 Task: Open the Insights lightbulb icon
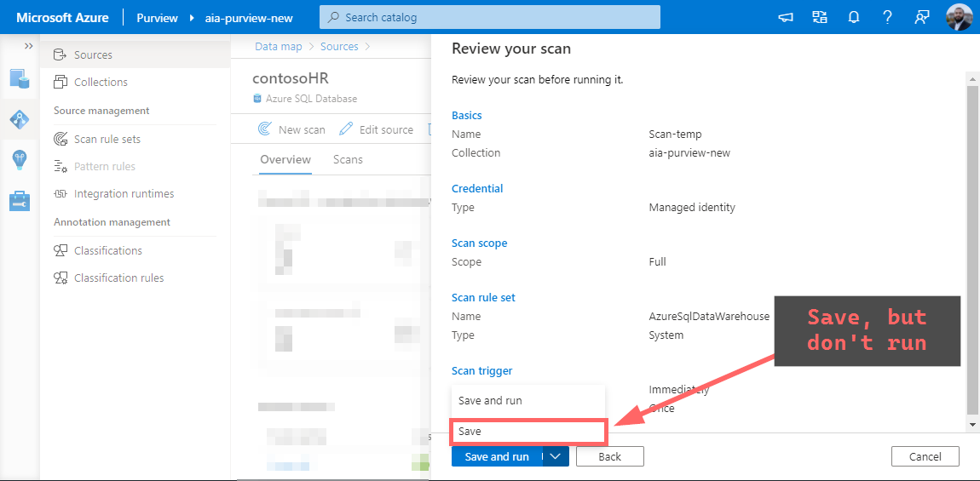tap(20, 160)
